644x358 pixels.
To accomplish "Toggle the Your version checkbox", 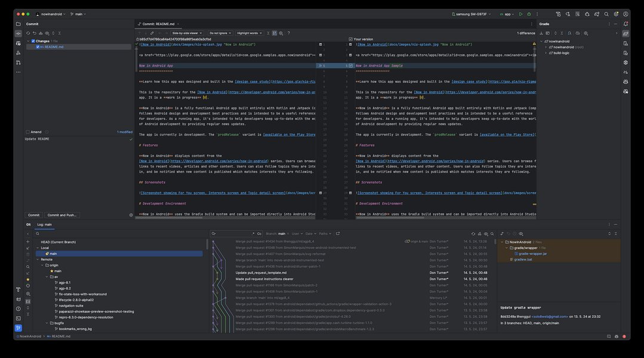I will pos(351,39).
